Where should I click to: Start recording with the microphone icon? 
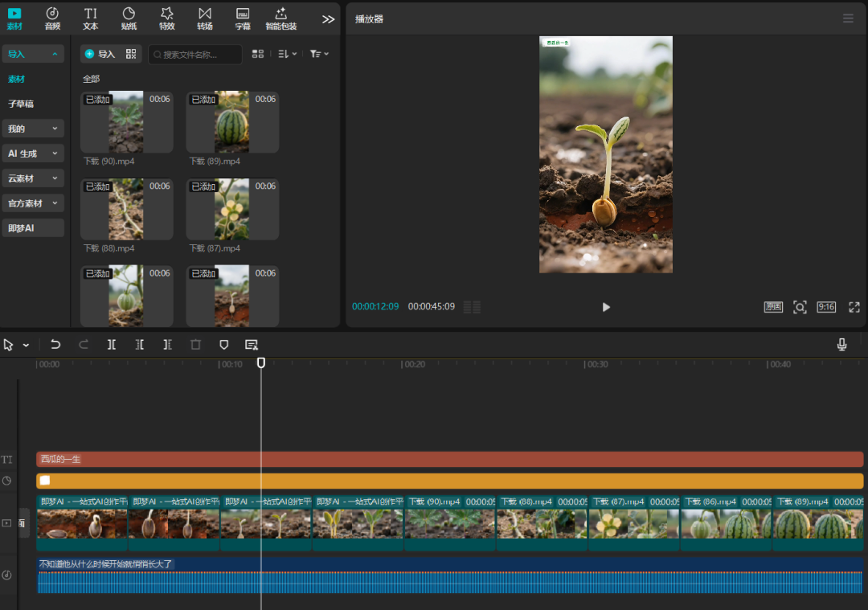point(841,344)
